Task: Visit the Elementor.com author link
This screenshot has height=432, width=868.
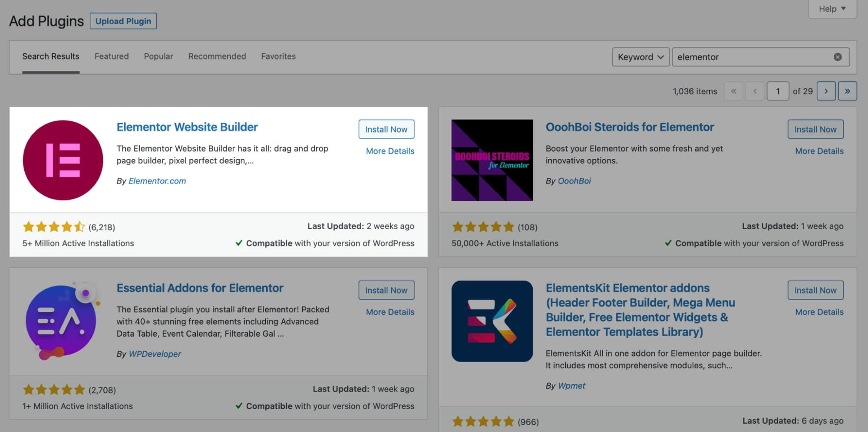Action: click(x=157, y=181)
